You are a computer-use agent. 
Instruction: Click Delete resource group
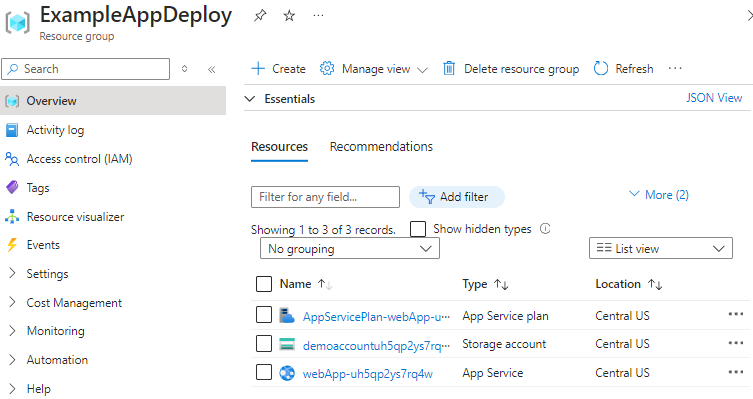pos(511,69)
